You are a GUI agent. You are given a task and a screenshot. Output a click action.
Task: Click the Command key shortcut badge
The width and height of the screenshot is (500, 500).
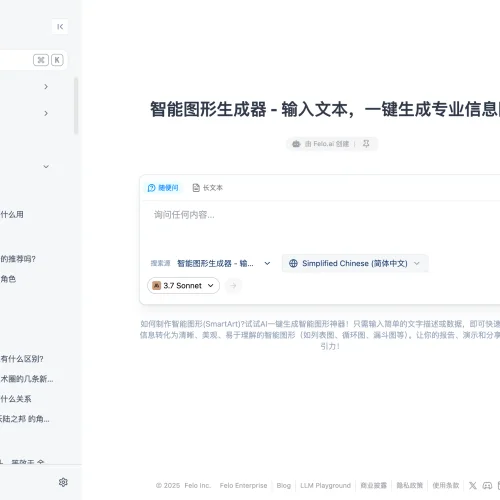click(41, 60)
